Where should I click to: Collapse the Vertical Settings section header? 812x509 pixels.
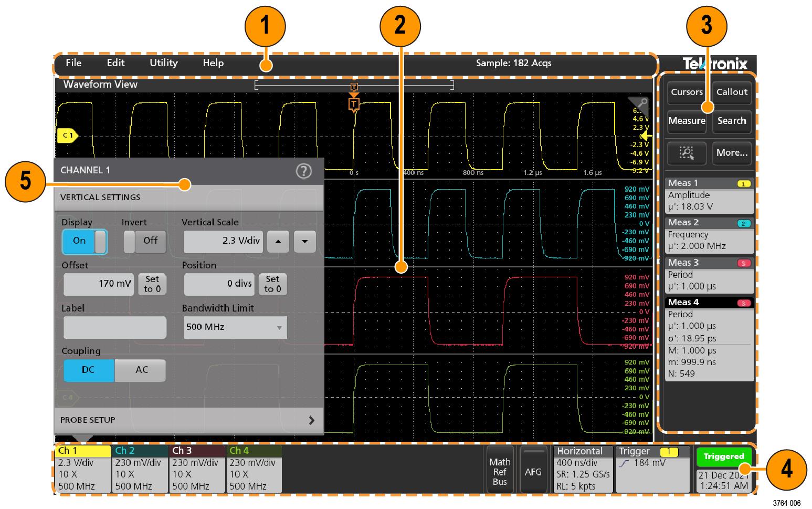click(189, 198)
